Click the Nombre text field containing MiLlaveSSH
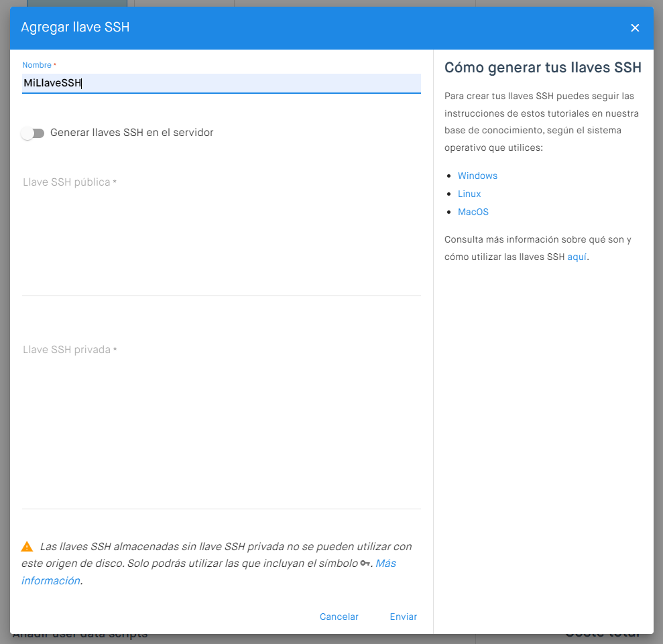 (x=221, y=83)
